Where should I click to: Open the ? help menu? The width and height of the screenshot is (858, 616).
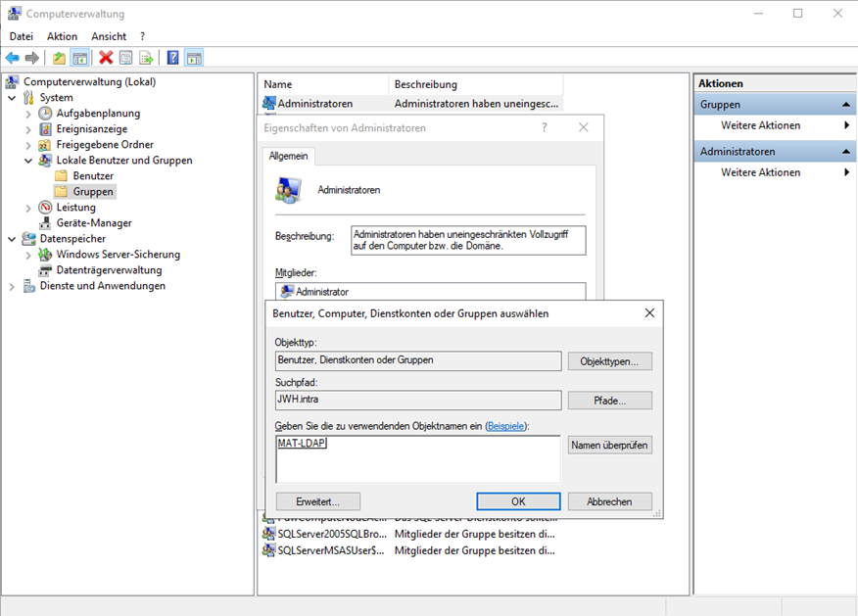coord(142,36)
